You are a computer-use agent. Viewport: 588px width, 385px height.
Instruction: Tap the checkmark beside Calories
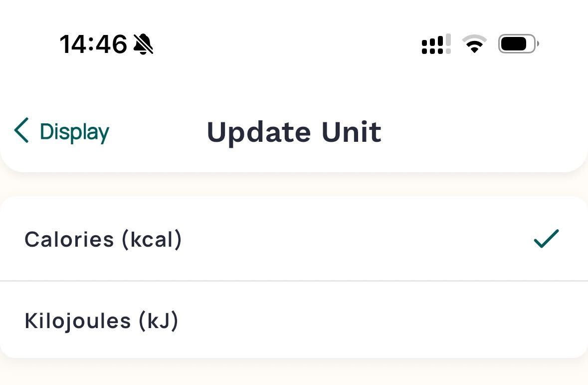pyautogui.click(x=546, y=239)
